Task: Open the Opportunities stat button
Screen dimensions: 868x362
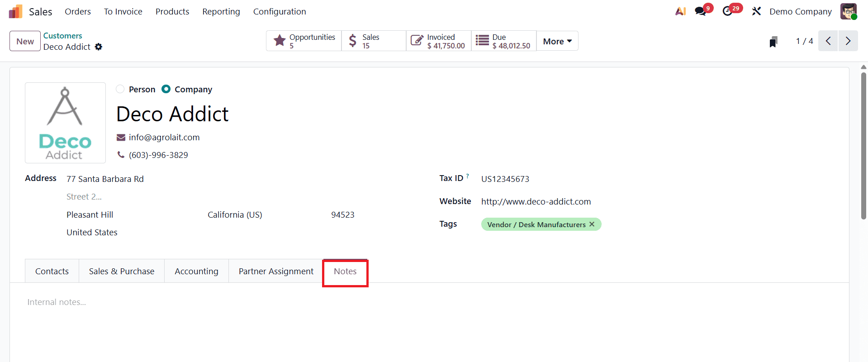Action: click(x=304, y=41)
